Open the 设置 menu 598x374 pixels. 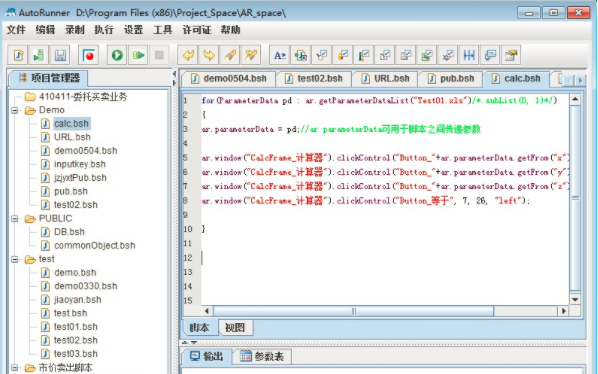point(133,30)
